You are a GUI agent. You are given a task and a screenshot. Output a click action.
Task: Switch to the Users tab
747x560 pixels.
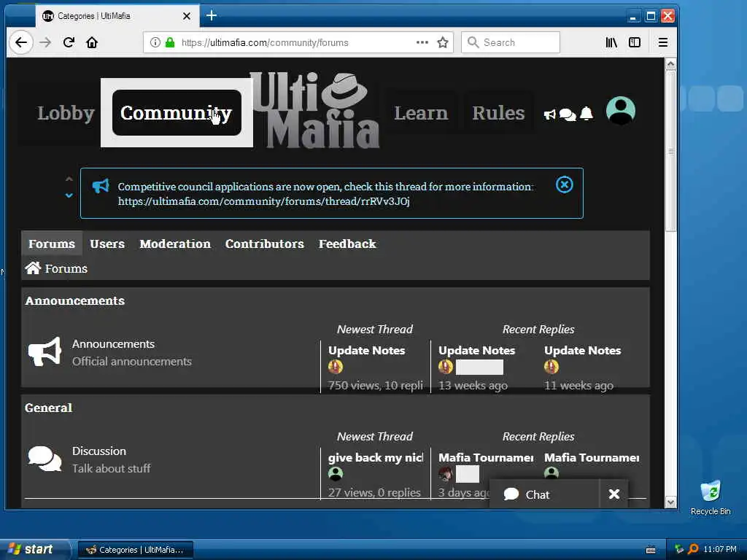point(107,244)
